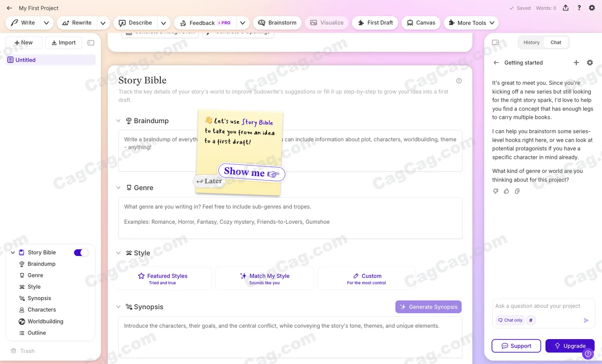Toggle the Story Bible switch off
The image size is (602, 364).
coord(81,252)
